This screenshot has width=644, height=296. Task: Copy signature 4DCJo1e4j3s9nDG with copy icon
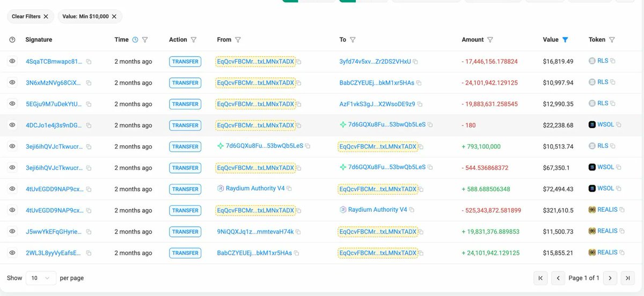pyautogui.click(x=89, y=125)
